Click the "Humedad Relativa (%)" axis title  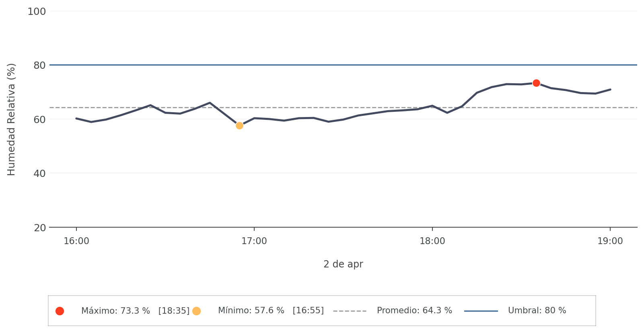coord(11,119)
